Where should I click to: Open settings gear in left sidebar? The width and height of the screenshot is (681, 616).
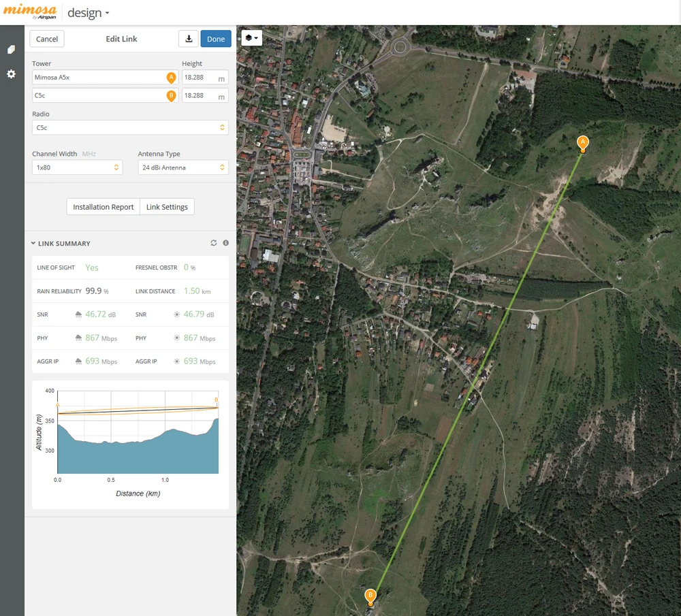click(12, 74)
